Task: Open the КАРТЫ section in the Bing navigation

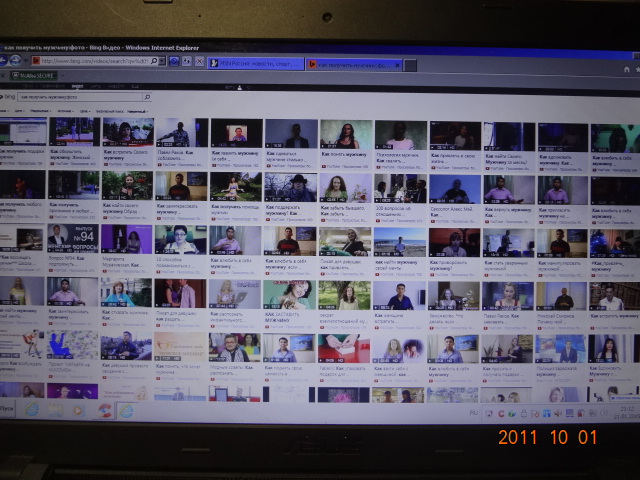Action: pos(96,86)
